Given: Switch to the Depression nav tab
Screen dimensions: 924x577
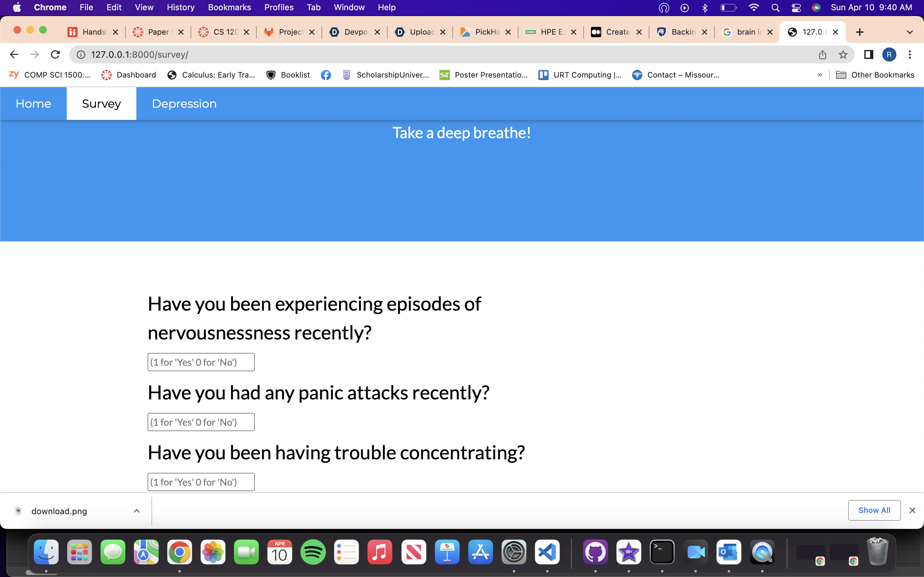Looking at the screenshot, I should pyautogui.click(x=184, y=104).
